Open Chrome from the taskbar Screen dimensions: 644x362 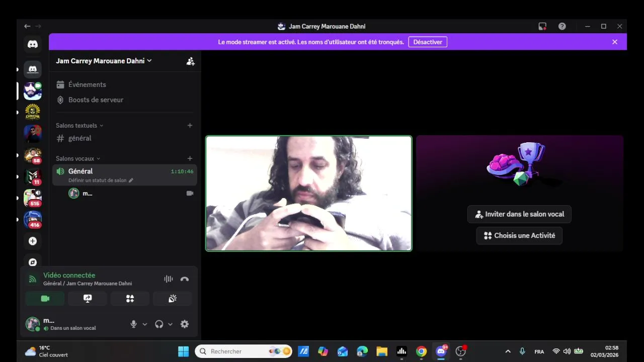(422, 351)
